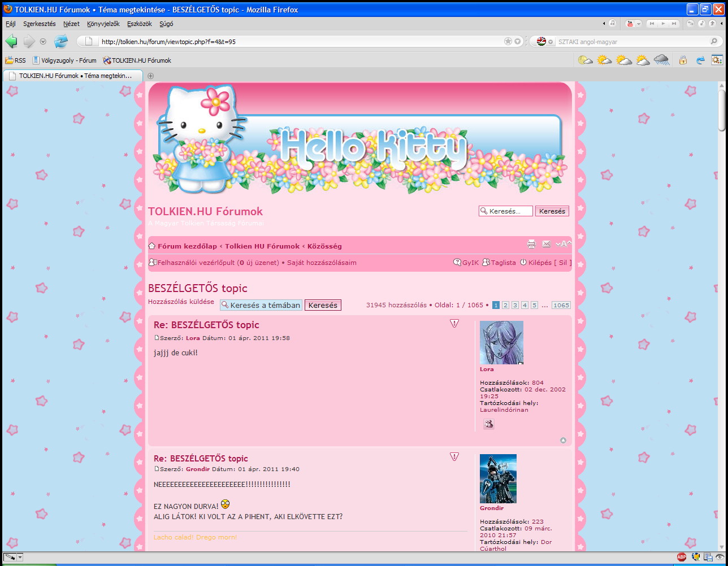This screenshot has width=728, height=566.
Task: Click the magnifier in the browser search box
Action: (714, 41)
